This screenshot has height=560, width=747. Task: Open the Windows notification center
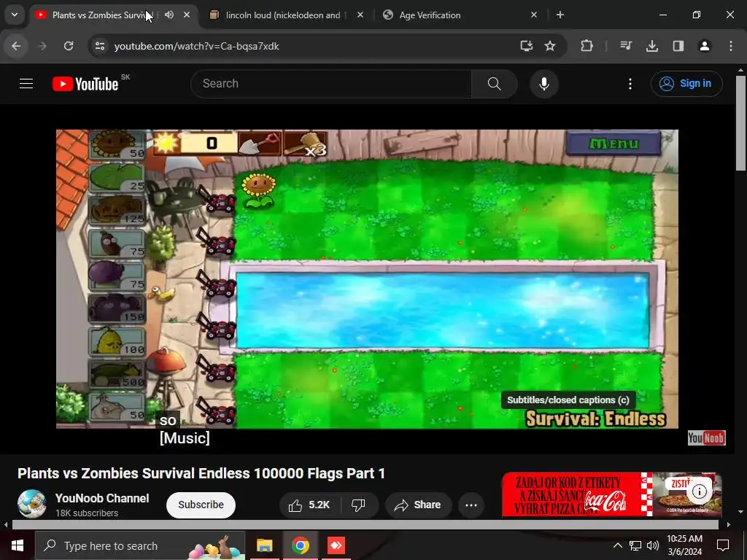723,545
